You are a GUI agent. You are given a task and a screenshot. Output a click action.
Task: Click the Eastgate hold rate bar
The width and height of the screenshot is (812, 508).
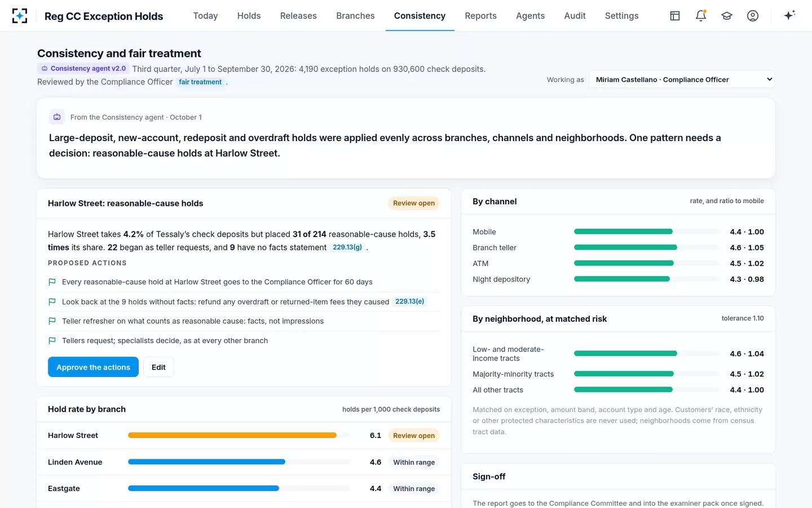tap(204, 488)
